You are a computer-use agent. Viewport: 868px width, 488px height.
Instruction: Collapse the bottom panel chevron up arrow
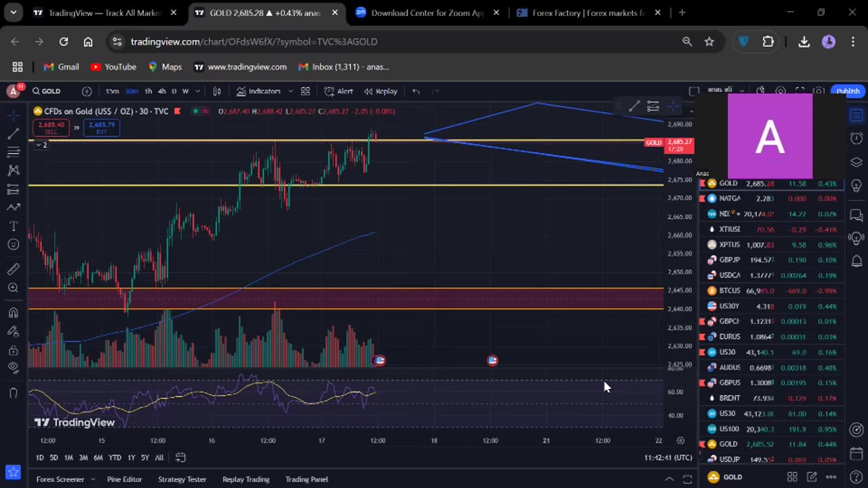point(669,479)
